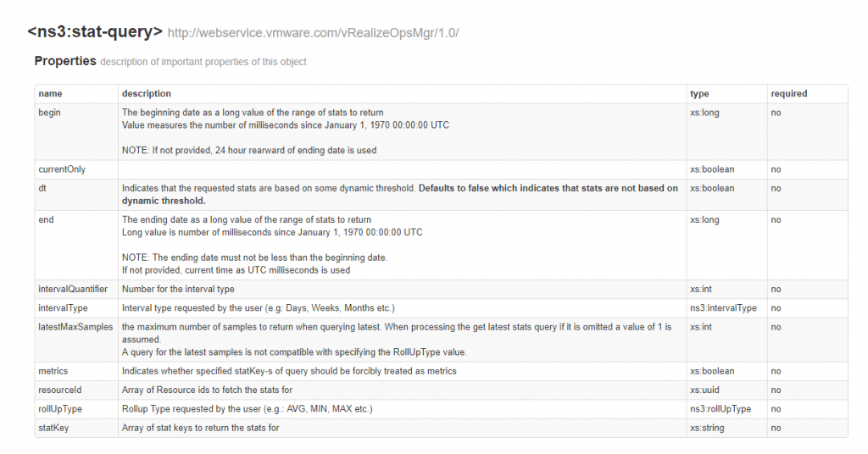The height and width of the screenshot is (454, 868).
Task: Click the 'description' column header
Action: click(147, 93)
